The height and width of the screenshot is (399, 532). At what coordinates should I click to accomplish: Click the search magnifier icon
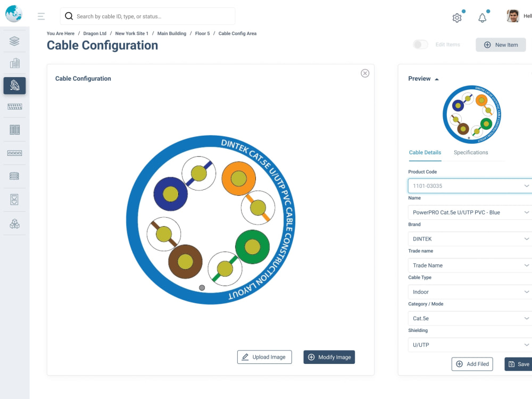[69, 16]
